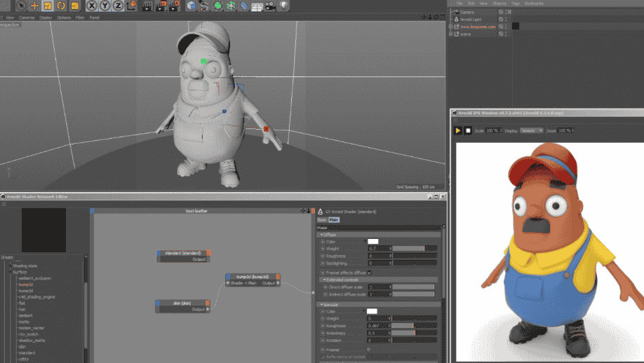
Task: Add a Camera object from toolbar
Action: click(270, 6)
